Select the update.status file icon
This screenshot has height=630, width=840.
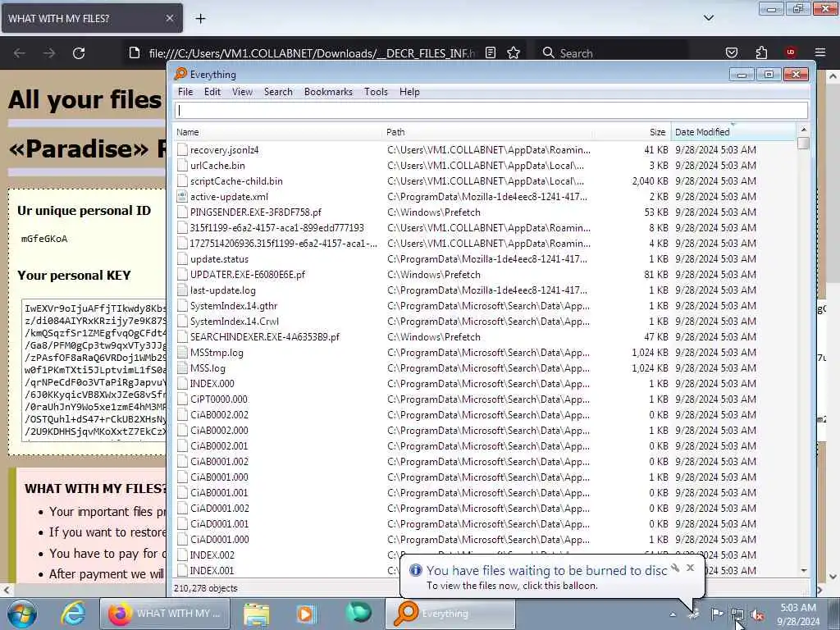coord(182,258)
